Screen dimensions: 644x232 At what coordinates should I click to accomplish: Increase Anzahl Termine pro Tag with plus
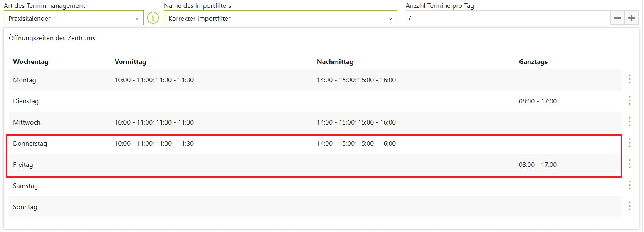(632, 18)
